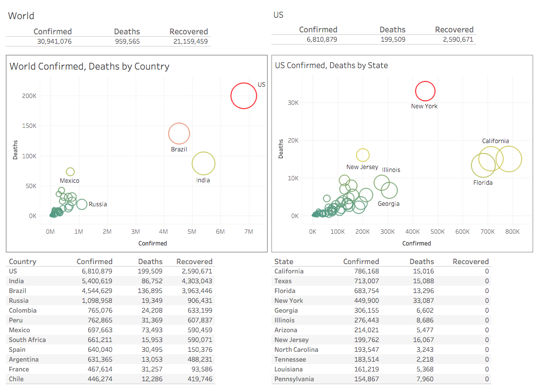The width and height of the screenshot is (539, 392).
Task: Click the red US bubble in world chart
Action: tap(244, 96)
